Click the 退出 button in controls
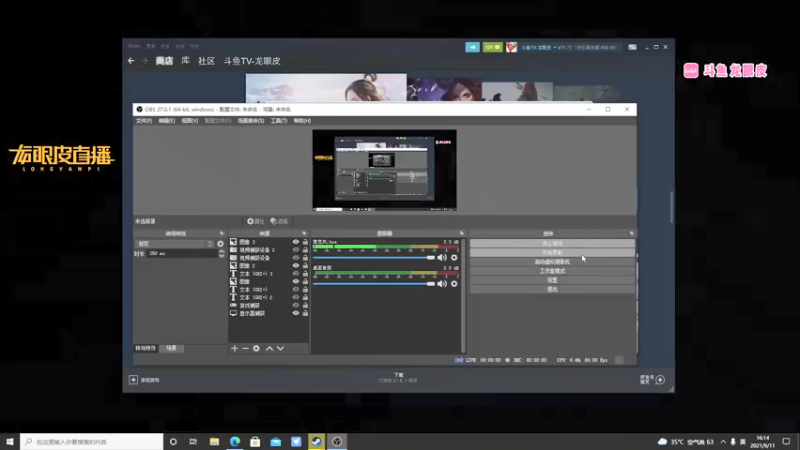Image resolution: width=800 pixels, height=450 pixels. click(552, 289)
